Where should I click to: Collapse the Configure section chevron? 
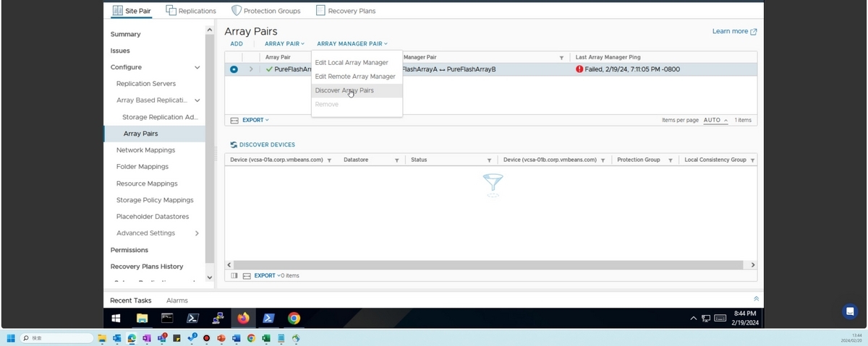(197, 68)
